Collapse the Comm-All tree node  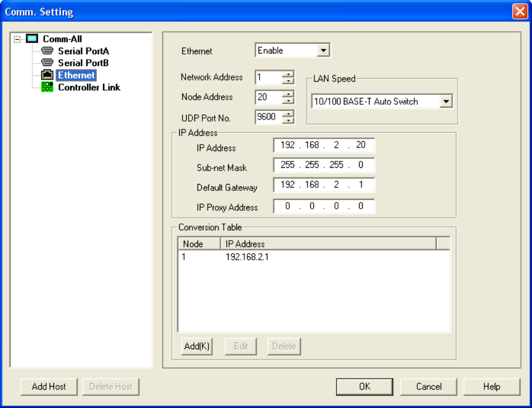point(17,39)
